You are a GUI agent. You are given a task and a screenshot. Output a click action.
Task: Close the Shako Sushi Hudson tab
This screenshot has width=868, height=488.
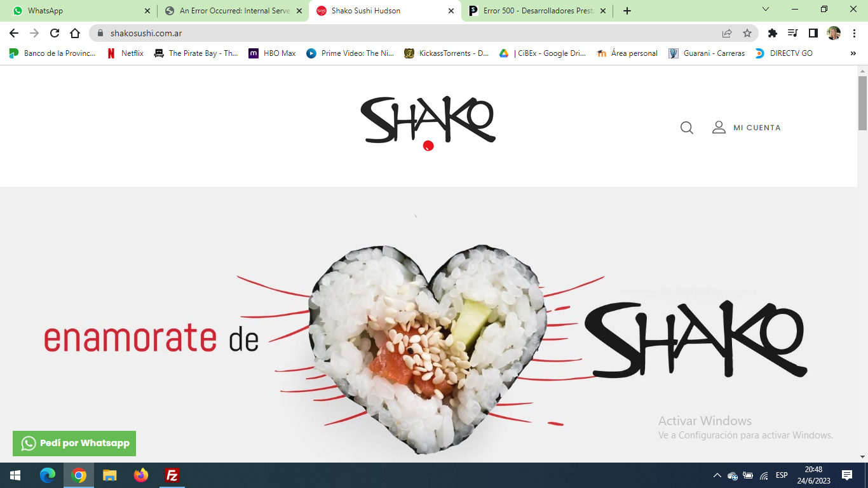451,11
